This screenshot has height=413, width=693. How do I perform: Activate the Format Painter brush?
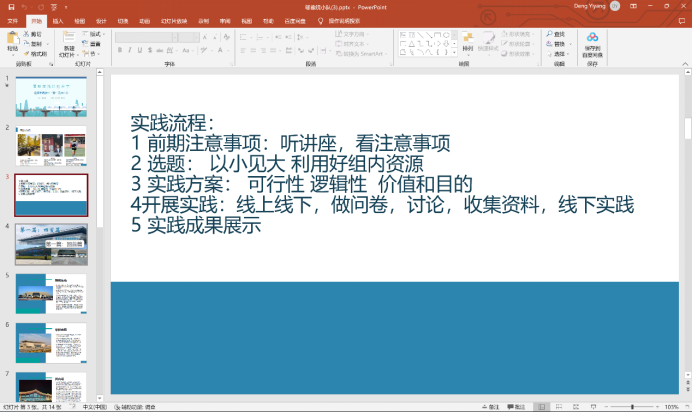[x=35, y=54]
